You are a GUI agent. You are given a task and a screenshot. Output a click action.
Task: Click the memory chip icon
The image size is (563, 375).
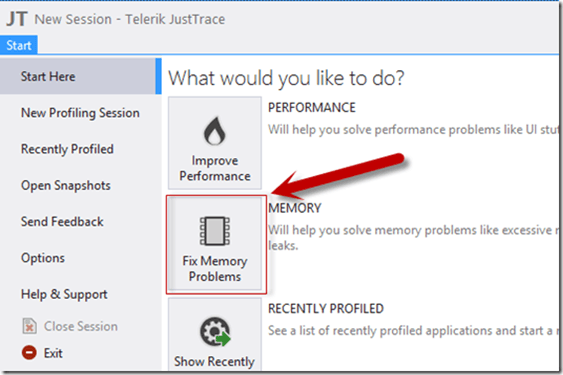click(215, 231)
